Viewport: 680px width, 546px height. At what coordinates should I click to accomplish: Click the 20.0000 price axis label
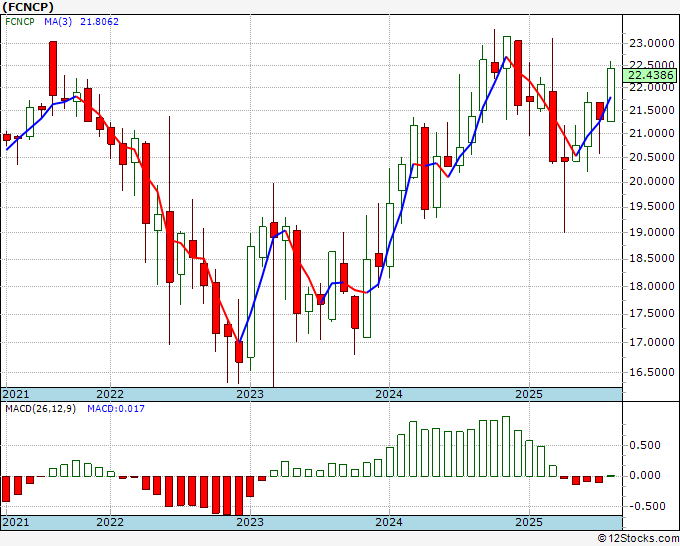click(652, 182)
